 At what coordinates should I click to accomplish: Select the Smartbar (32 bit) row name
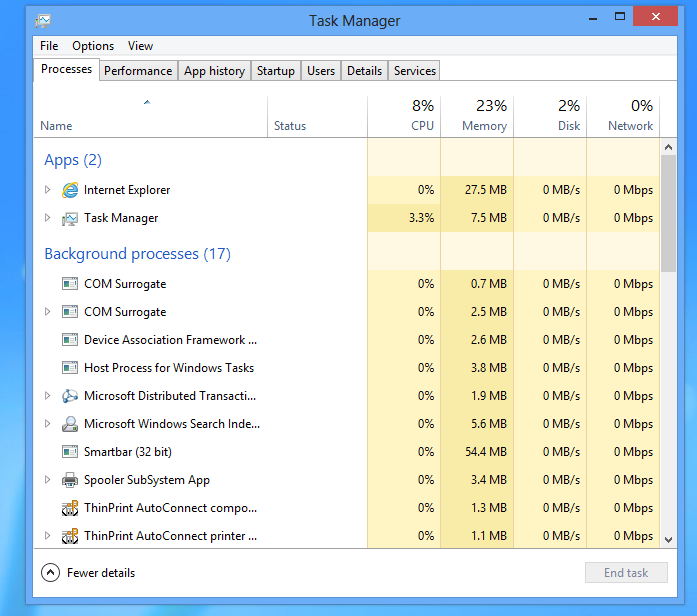point(128,452)
